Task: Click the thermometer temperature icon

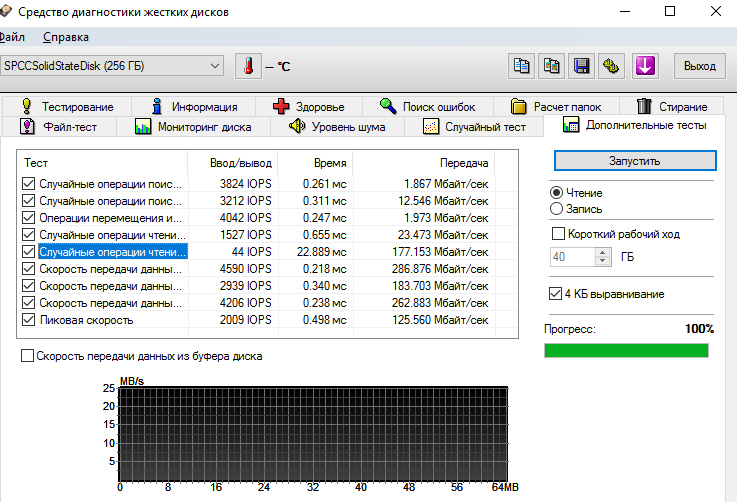Action: click(x=249, y=66)
